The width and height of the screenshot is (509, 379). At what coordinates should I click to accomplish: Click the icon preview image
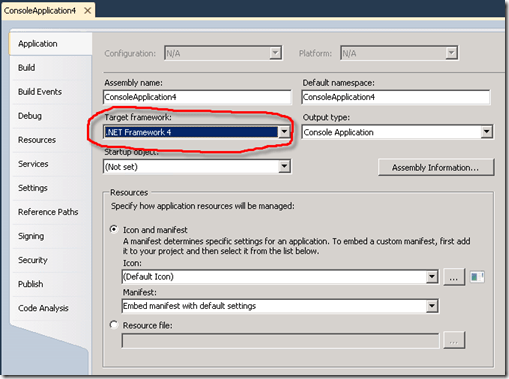tap(477, 277)
